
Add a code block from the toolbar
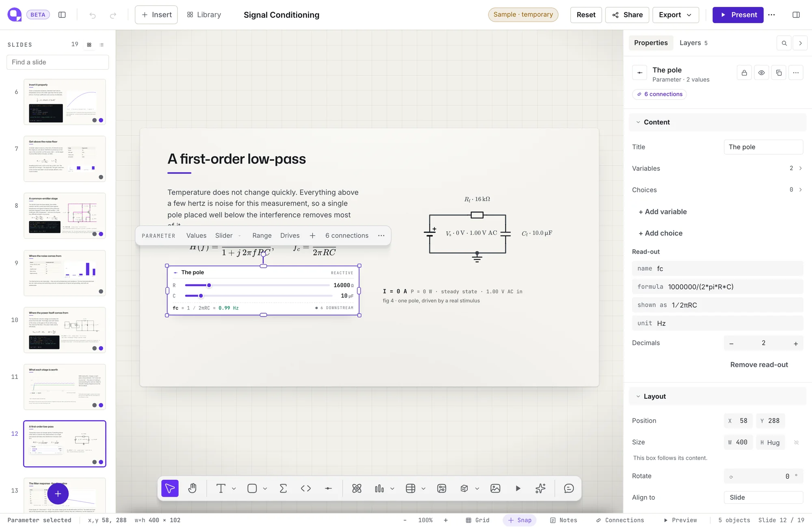click(306, 488)
